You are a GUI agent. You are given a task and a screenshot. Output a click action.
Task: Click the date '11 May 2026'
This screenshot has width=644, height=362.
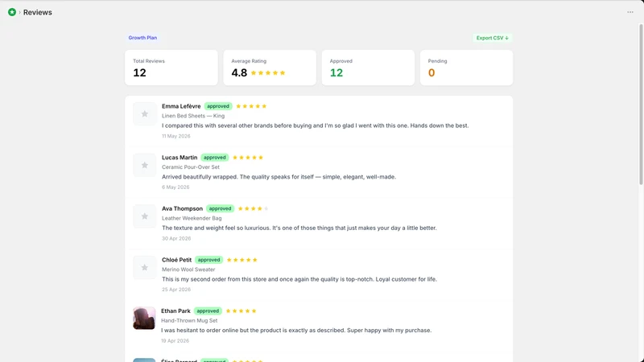(x=175, y=136)
